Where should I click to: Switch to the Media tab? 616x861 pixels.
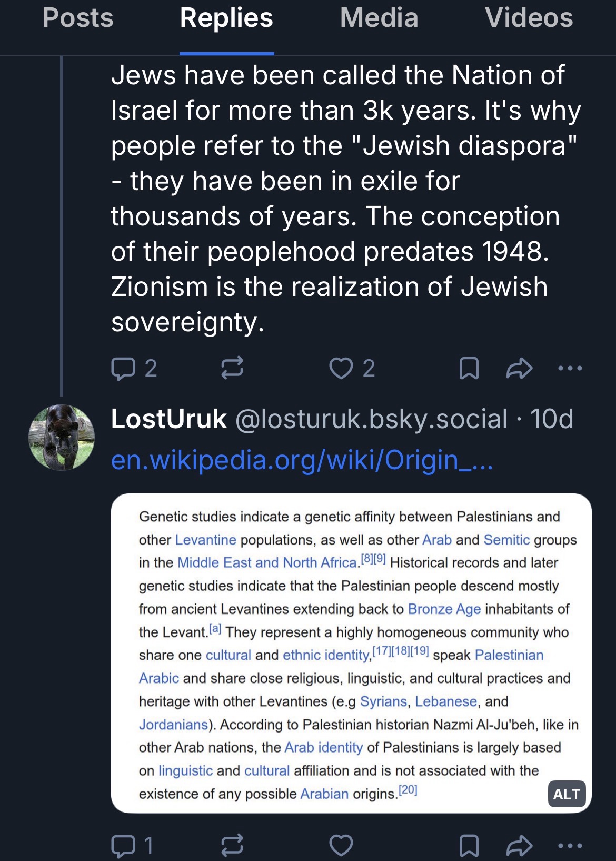379,18
